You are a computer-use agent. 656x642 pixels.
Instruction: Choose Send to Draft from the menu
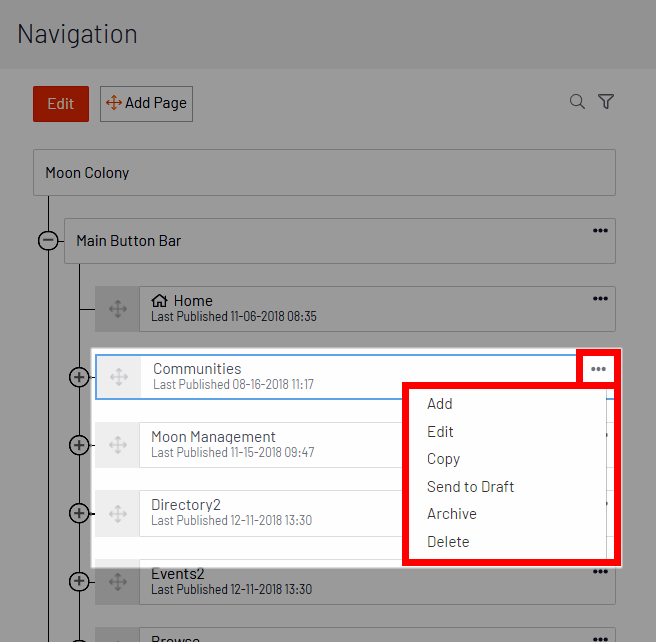click(470, 487)
